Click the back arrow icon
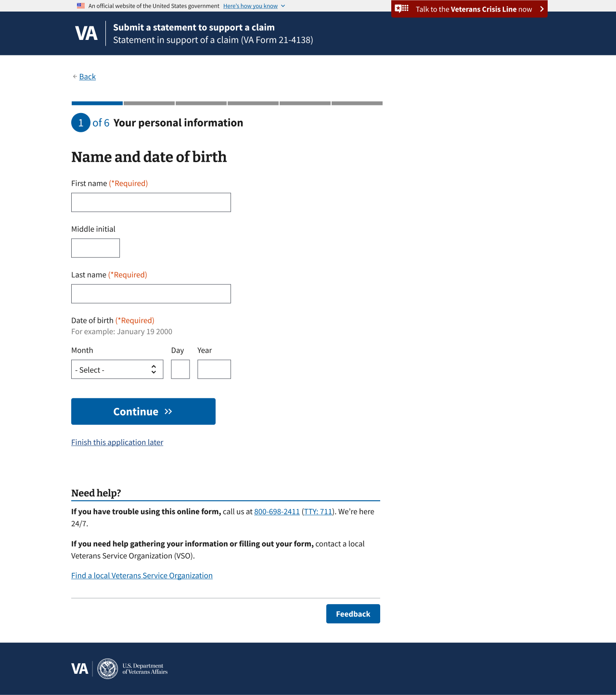616x695 pixels. [x=75, y=76]
